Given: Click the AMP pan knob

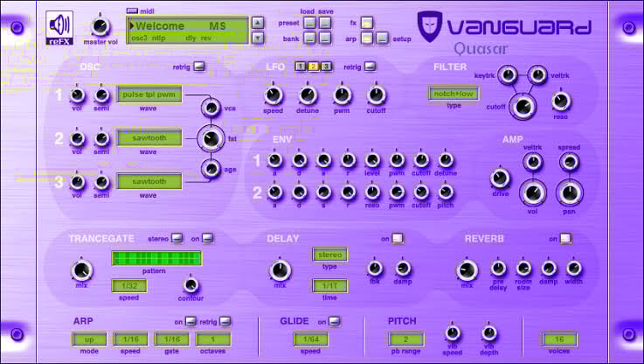Looking at the screenshot, I should [569, 192].
